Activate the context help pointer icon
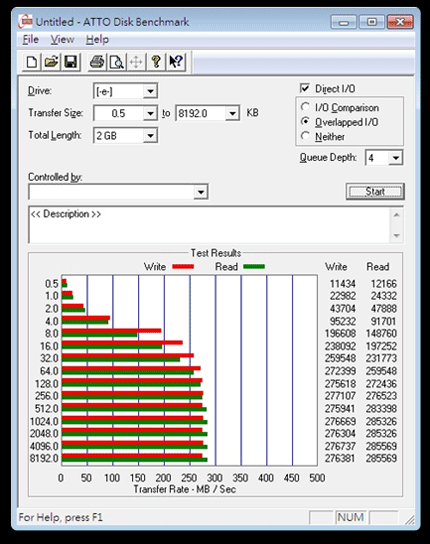This screenshot has width=430, height=544. tap(176, 62)
